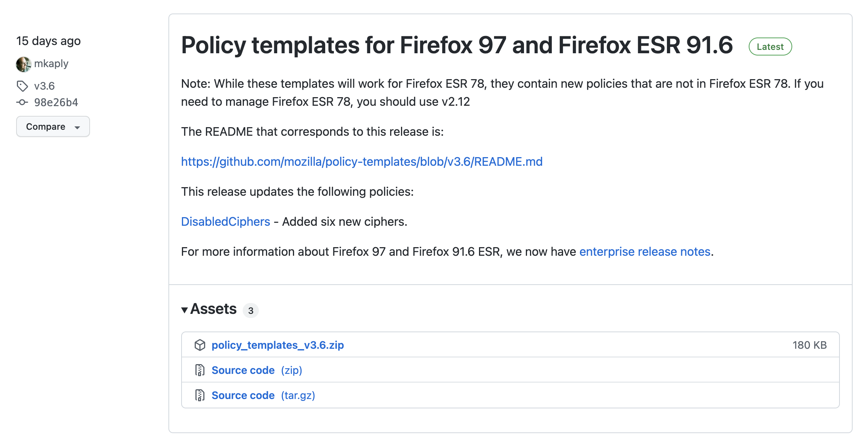Screen dimensions: 868x447
Task: Click the release title heading
Action: 457,45
